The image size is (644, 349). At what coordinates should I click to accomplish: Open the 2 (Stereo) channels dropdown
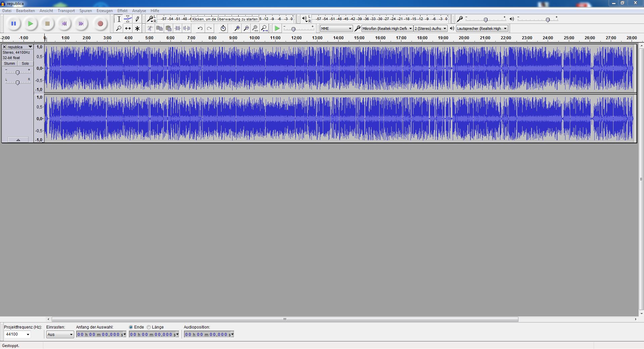point(431,29)
